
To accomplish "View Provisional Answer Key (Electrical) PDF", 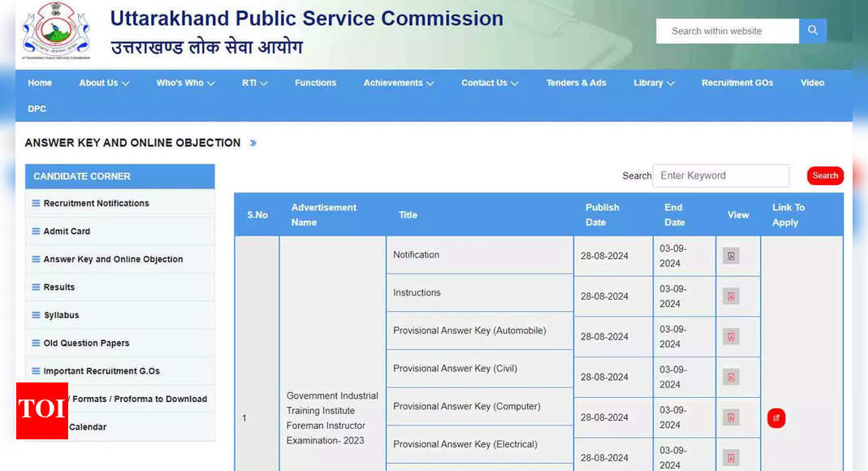I will (x=731, y=458).
